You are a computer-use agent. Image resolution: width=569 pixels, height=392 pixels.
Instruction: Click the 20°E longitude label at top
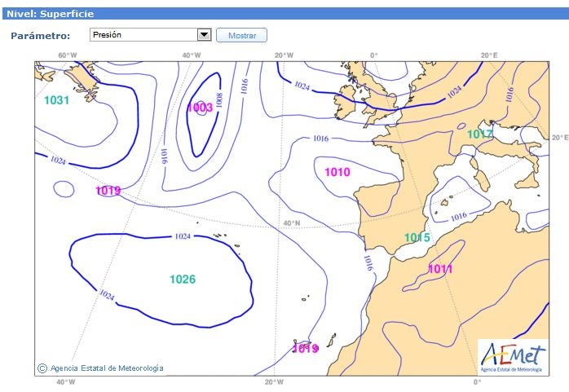488,55
